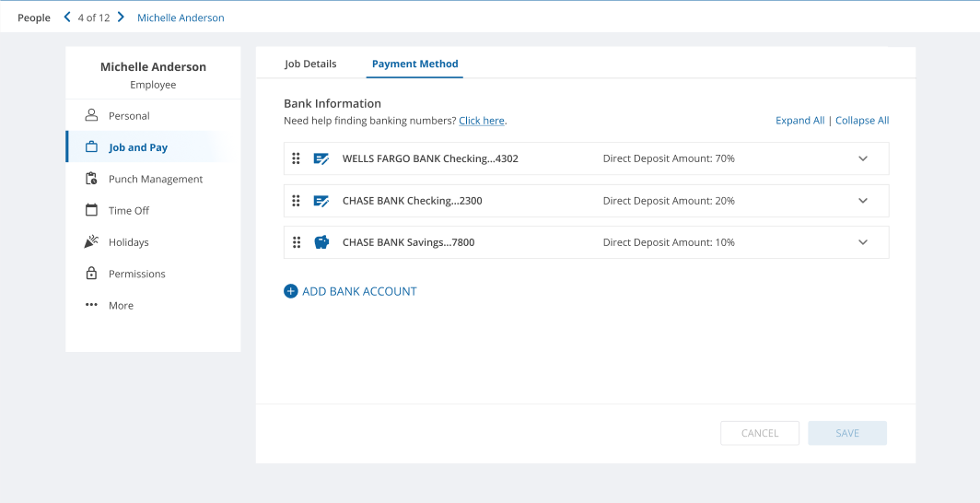Click the plus icon to add bank account
Image resolution: width=980 pixels, height=503 pixels.
[291, 291]
